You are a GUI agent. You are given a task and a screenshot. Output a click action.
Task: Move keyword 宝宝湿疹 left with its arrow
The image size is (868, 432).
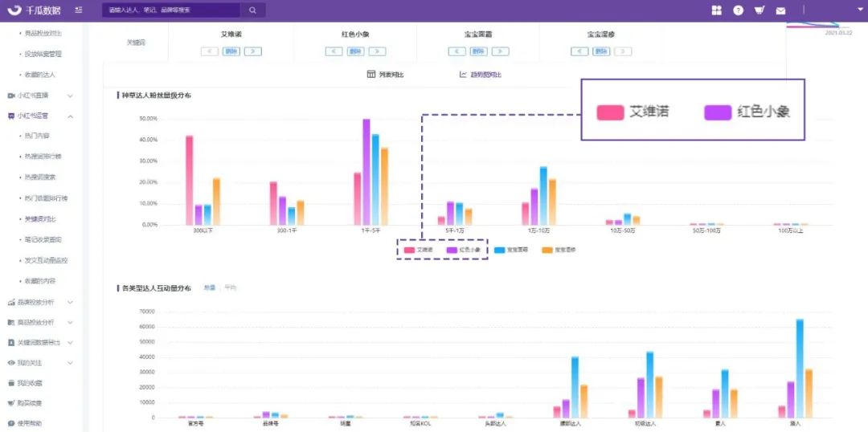click(x=579, y=51)
